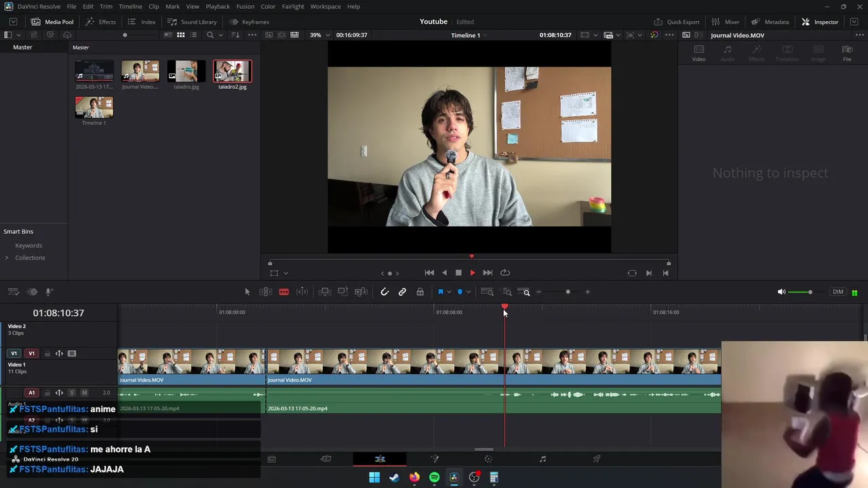
Task: Open Spotify from the taskbar
Action: pyautogui.click(x=434, y=477)
